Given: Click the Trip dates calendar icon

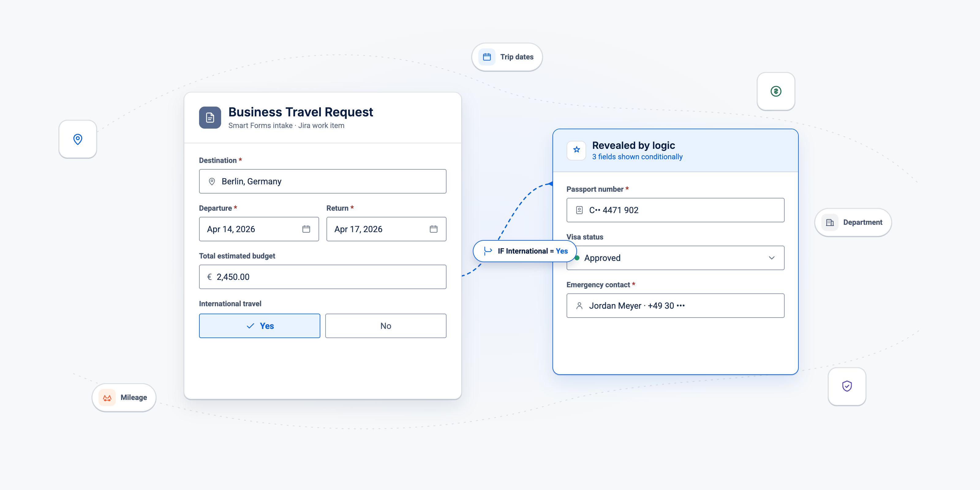Looking at the screenshot, I should coord(487,57).
